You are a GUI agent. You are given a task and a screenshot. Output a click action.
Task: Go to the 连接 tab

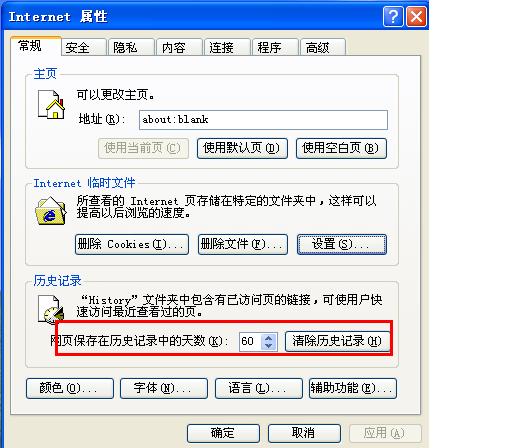point(227,47)
